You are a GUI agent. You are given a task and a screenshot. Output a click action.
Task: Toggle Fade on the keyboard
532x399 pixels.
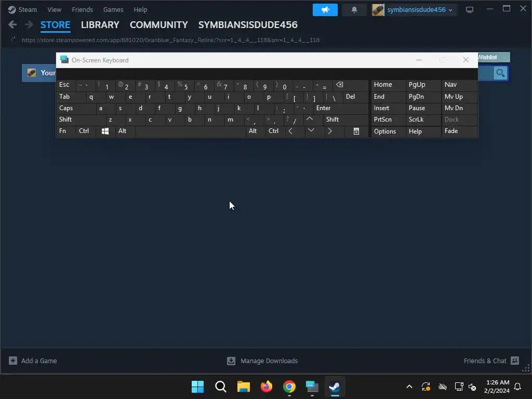(459, 131)
